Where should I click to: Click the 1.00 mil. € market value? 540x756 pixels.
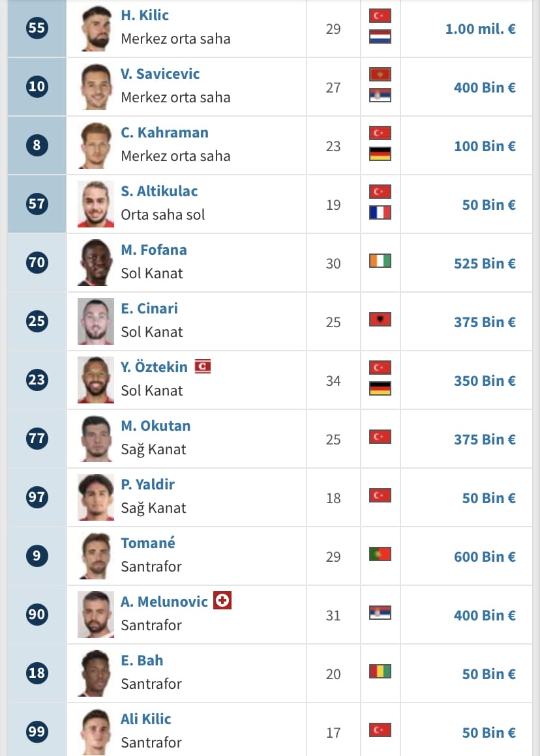480,29
